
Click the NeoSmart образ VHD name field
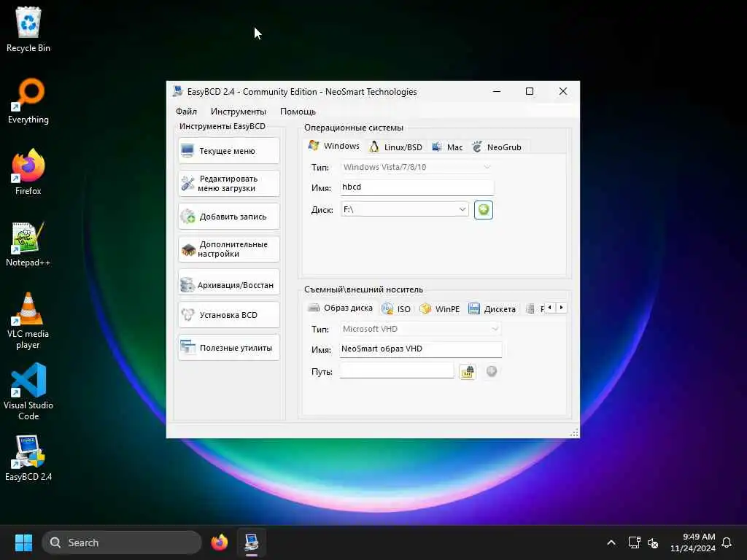421,349
